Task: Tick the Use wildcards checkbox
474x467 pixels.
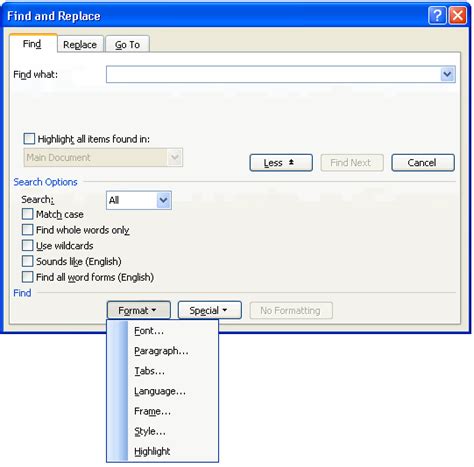Action: click(x=28, y=245)
